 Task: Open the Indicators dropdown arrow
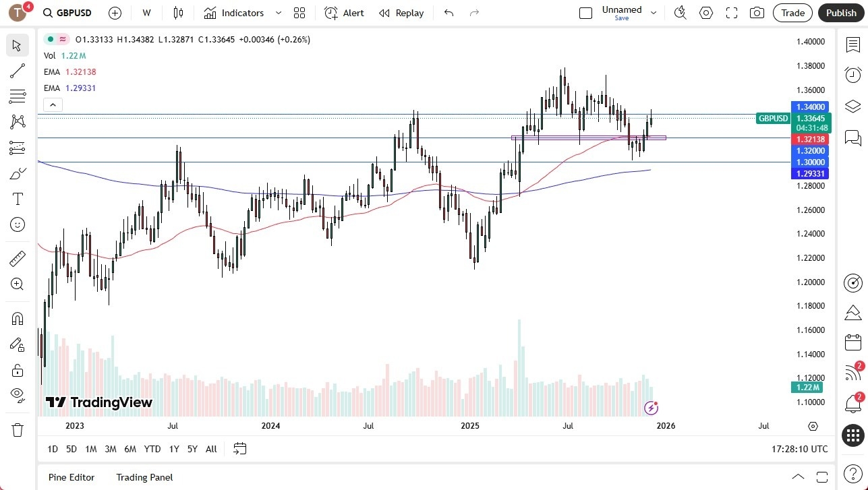(277, 13)
